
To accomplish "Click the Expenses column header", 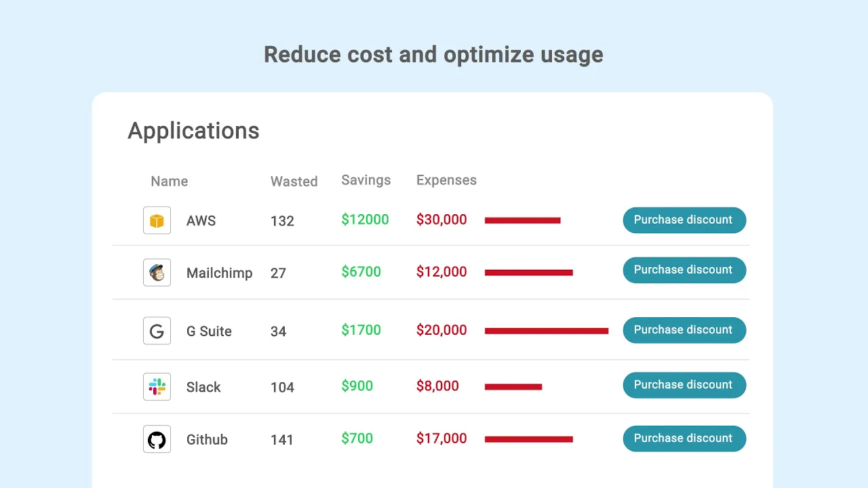I will tap(446, 180).
